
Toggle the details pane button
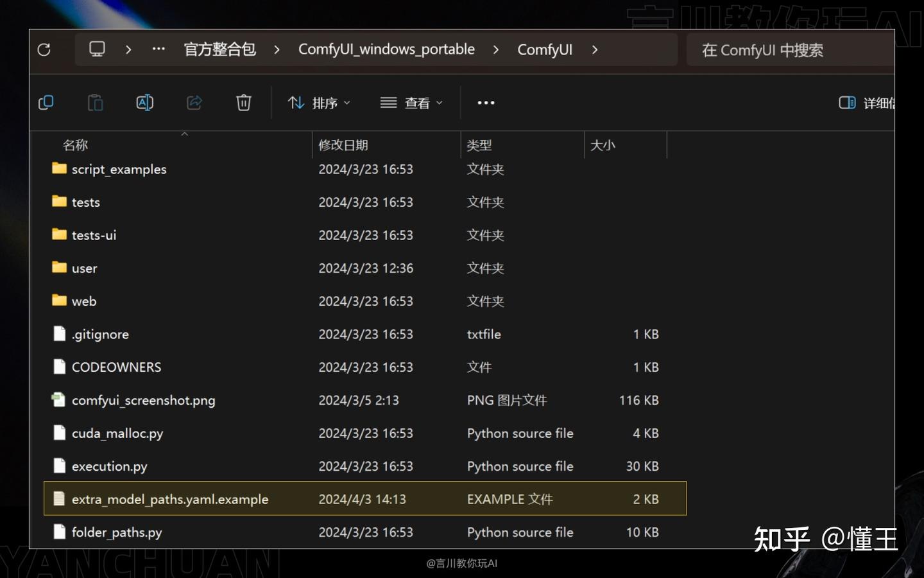click(866, 103)
